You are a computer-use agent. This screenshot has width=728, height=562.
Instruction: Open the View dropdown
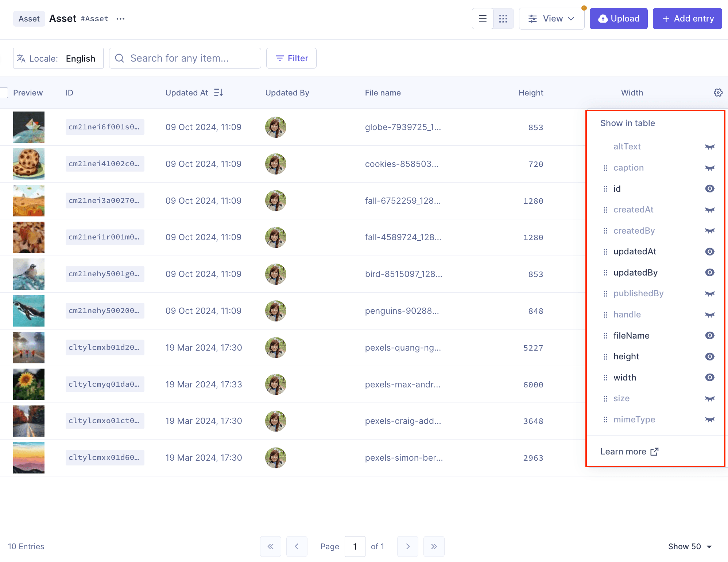pyautogui.click(x=551, y=18)
